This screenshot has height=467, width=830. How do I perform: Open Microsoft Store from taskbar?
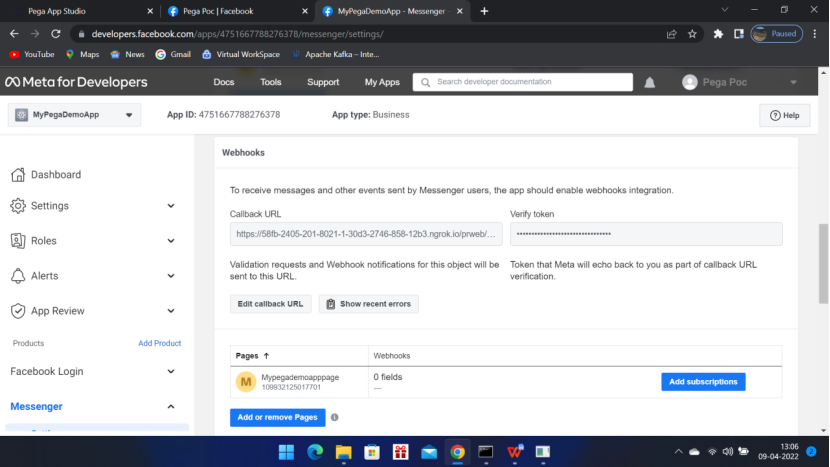point(372,452)
